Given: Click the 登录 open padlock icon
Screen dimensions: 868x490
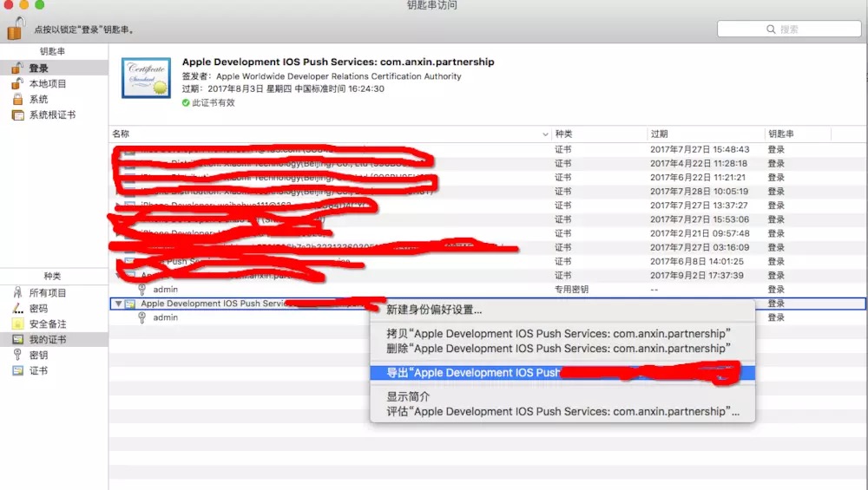Looking at the screenshot, I should click(x=17, y=68).
